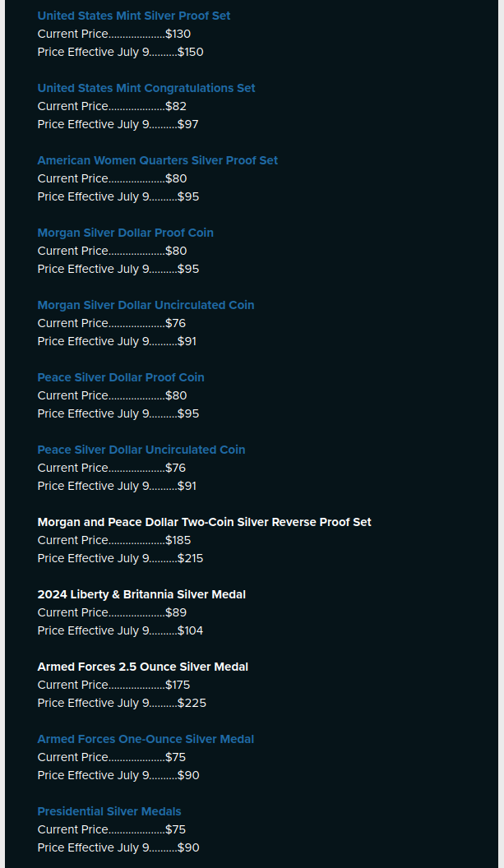
Task: Open United States Mint Congratulations Set link
Action: 146,88
